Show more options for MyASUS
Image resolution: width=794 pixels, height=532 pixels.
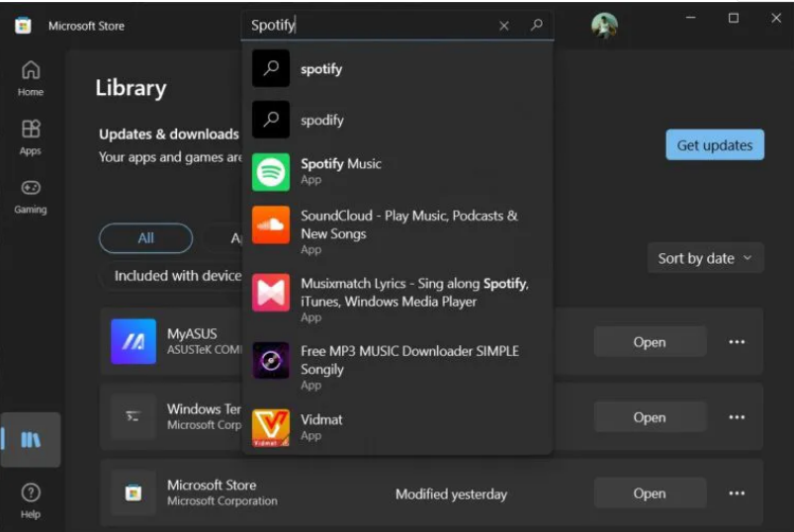point(737,342)
